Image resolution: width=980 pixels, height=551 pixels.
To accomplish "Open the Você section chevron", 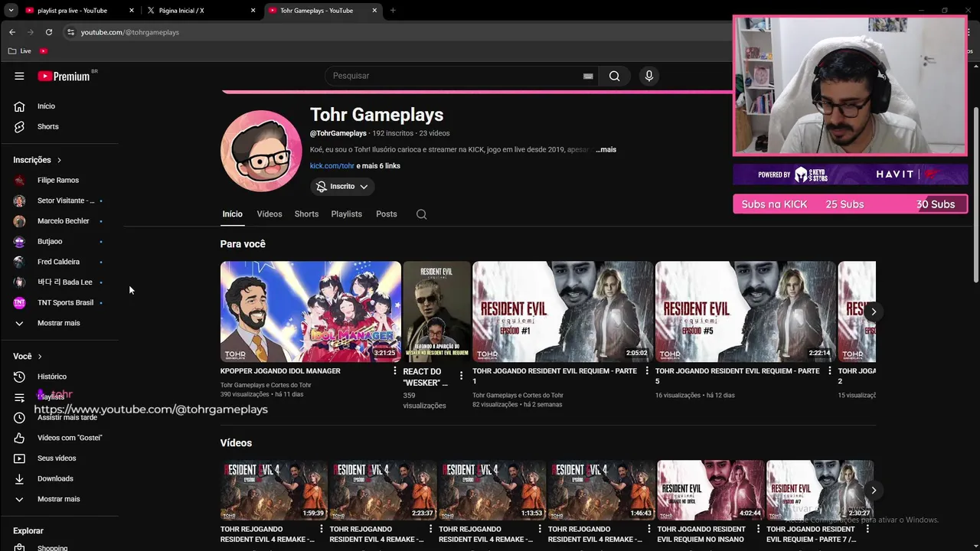I will click(x=40, y=357).
